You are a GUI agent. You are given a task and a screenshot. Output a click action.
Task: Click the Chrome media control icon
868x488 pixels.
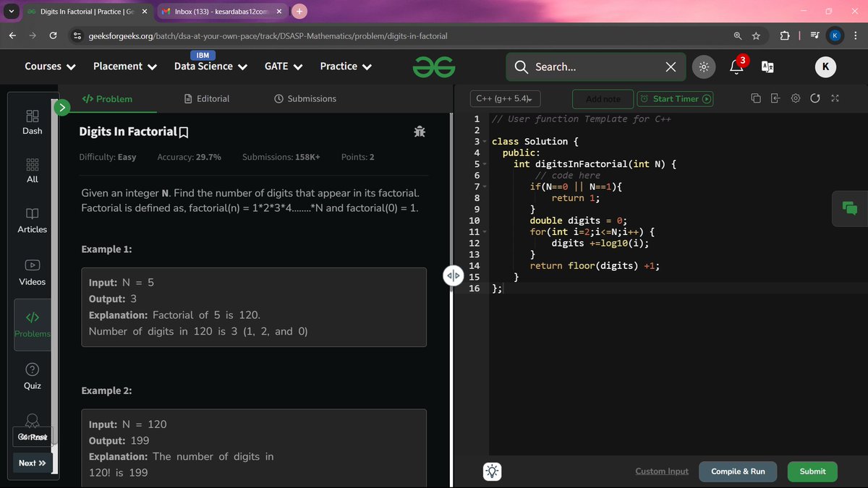(814, 36)
